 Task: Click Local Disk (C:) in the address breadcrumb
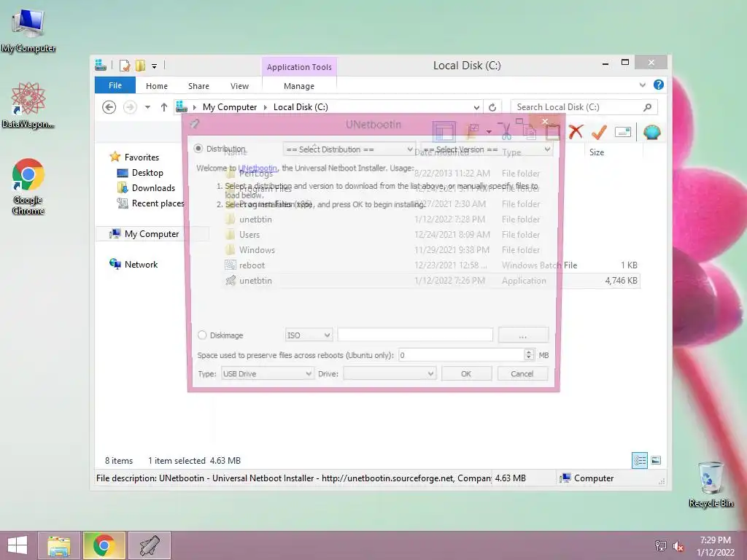pyautogui.click(x=301, y=107)
